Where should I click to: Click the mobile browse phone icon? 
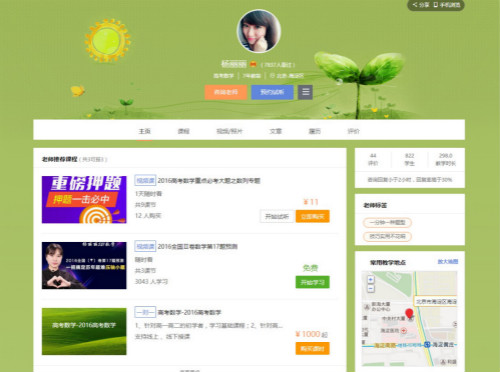click(436, 5)
